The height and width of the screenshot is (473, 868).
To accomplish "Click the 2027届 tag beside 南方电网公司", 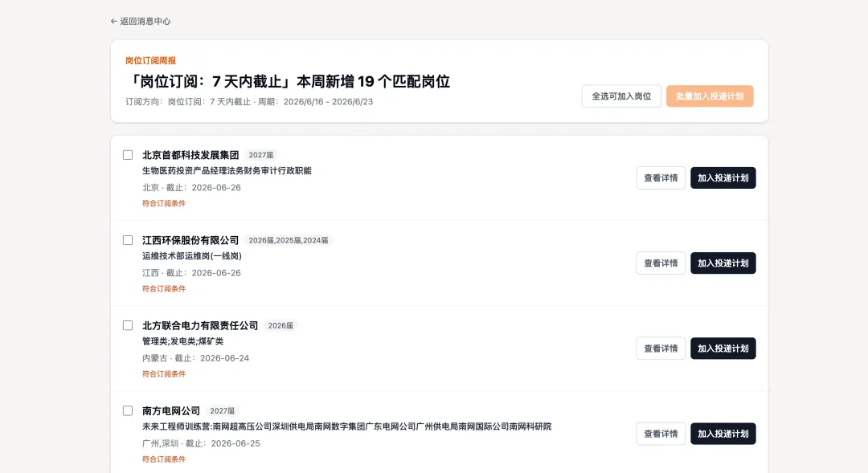I will coord(222,410).
